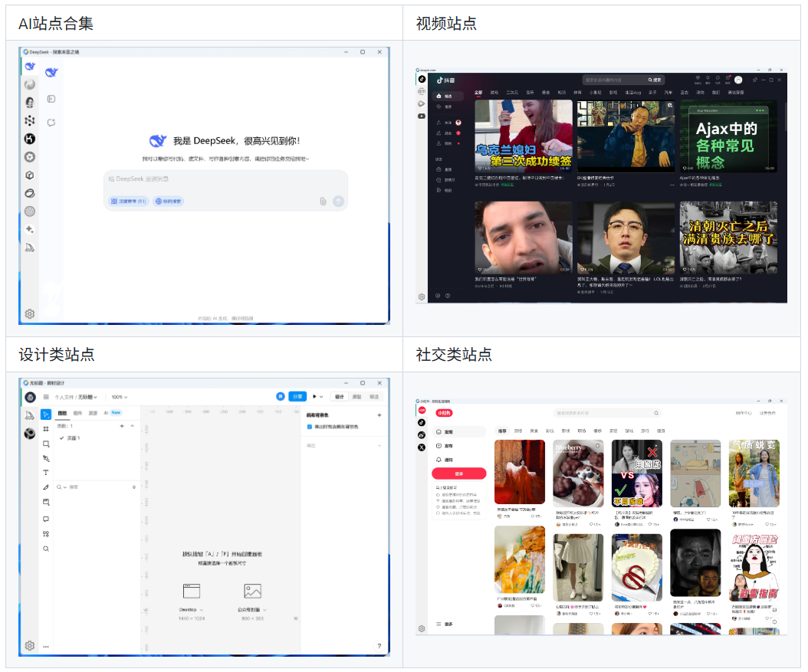
Task: Select the Pen tool in the design toolbar
Action: tap(46, 457)
